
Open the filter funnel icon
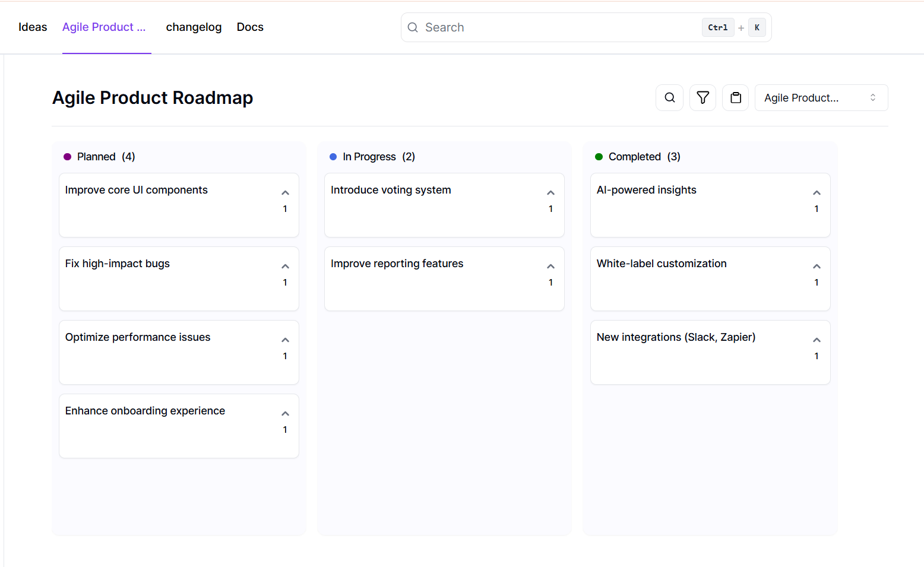pyautogui.click(x=703, y=97)
